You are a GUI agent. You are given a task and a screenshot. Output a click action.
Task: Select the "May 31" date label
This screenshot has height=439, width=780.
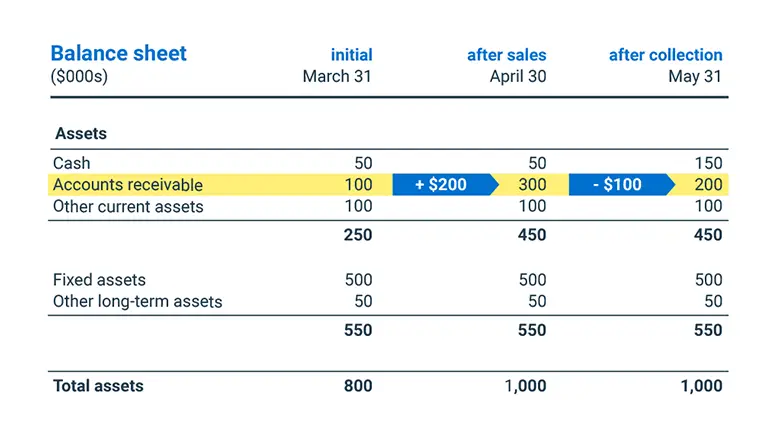tap(696, 77)
